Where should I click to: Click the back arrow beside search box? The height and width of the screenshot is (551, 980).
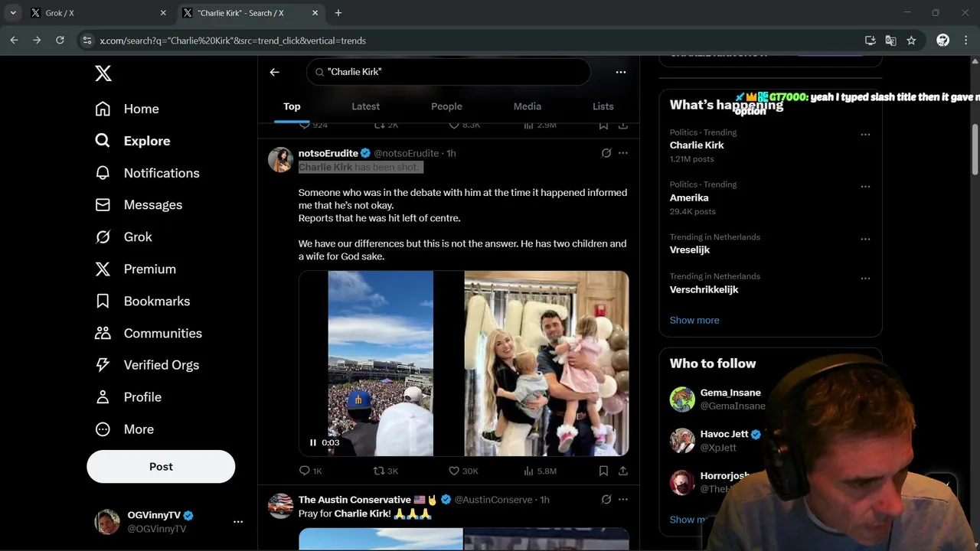(x=275, y=72)
